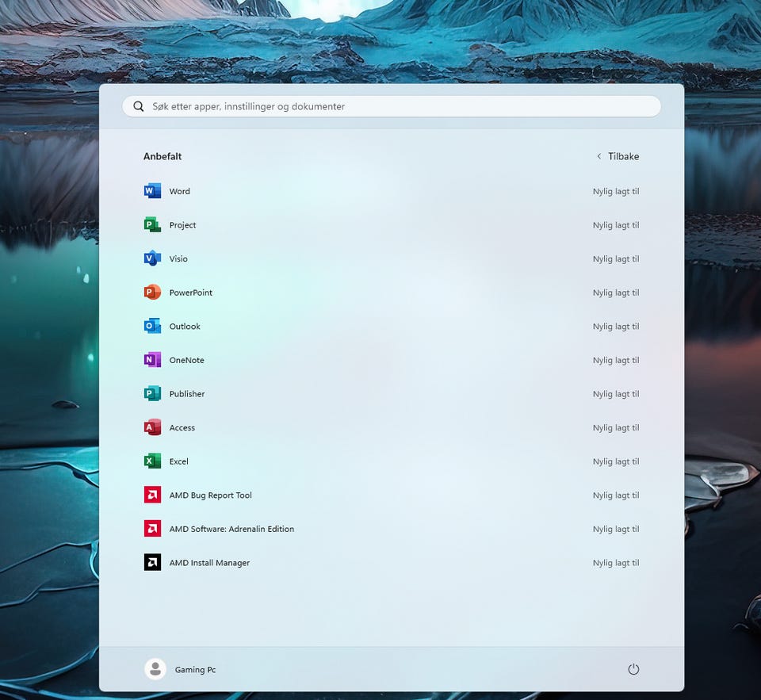Viewport: 761px width, 700px height.
Task: Open AMD Software Adrenalin Edition icon
Action: coord(152,529)
